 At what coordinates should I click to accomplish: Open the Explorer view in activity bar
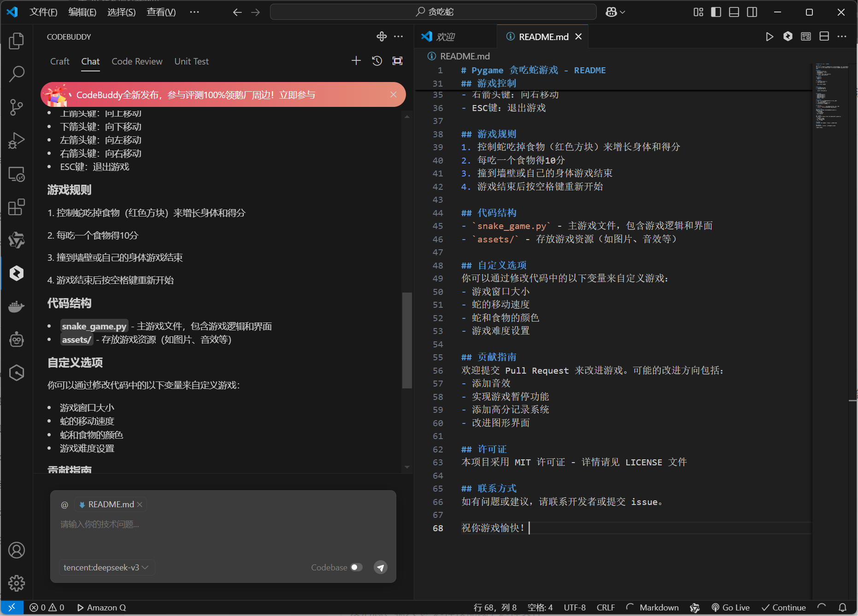point(17,41)
